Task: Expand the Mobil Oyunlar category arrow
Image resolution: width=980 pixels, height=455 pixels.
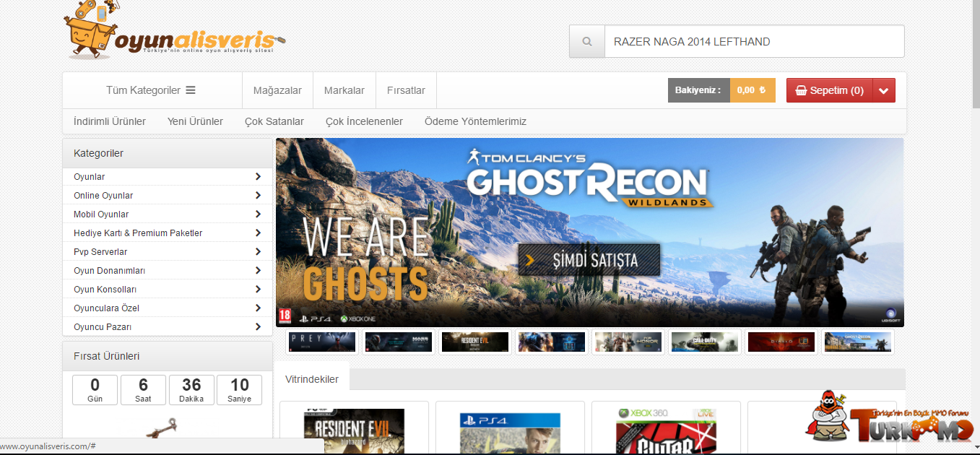Action: [x=258, y=214]
